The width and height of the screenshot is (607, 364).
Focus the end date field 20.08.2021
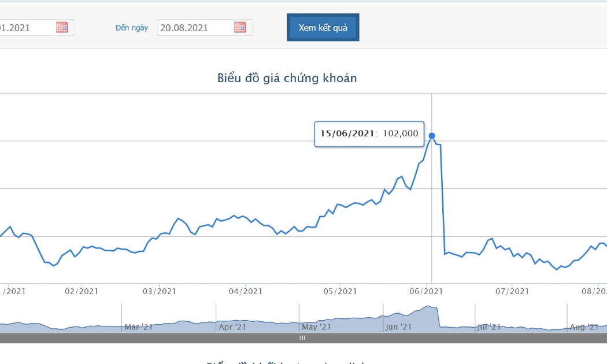pos(205,28)
